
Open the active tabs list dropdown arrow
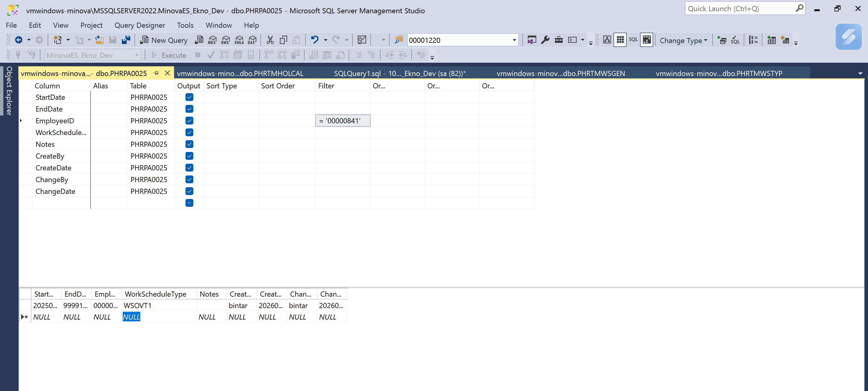[x=860, y=74]
